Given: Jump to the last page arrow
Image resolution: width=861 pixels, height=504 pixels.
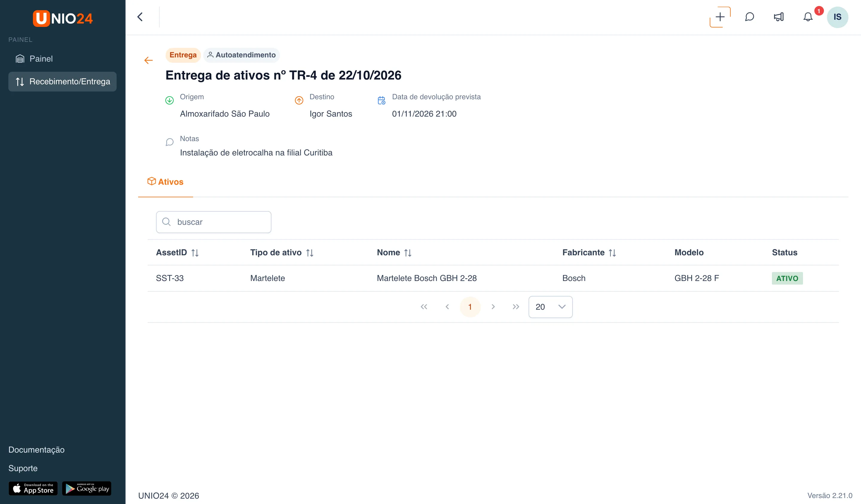Looking at the screenshot, I should click(516, 307).
